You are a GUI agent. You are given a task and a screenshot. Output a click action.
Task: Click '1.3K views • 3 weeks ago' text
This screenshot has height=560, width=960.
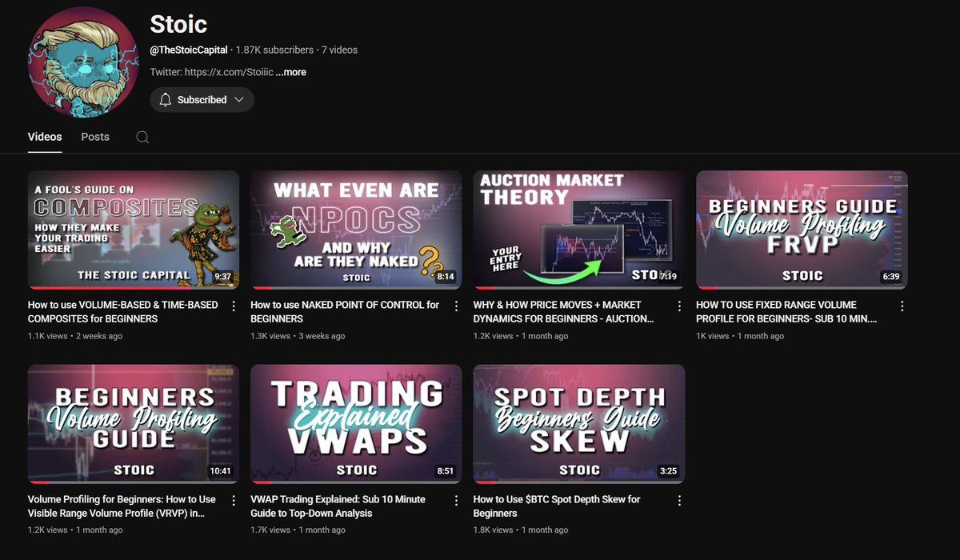pos(298,336)
